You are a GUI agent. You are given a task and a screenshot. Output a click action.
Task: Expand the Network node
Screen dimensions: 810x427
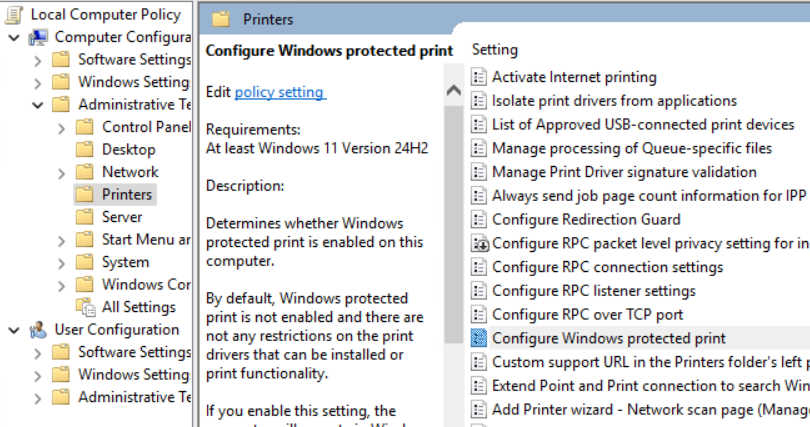tap(61, 173)
